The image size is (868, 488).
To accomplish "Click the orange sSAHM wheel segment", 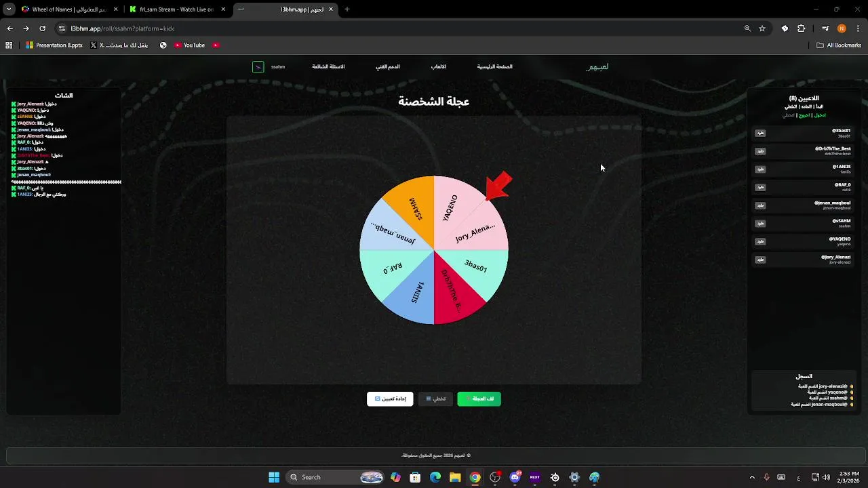I will [415, 209].
